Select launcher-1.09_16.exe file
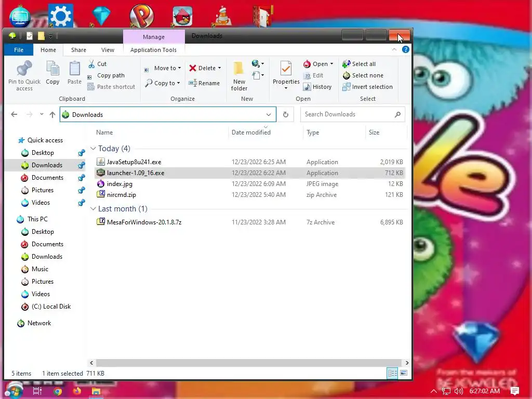This screenshot has height=399, width=532. 136,173
